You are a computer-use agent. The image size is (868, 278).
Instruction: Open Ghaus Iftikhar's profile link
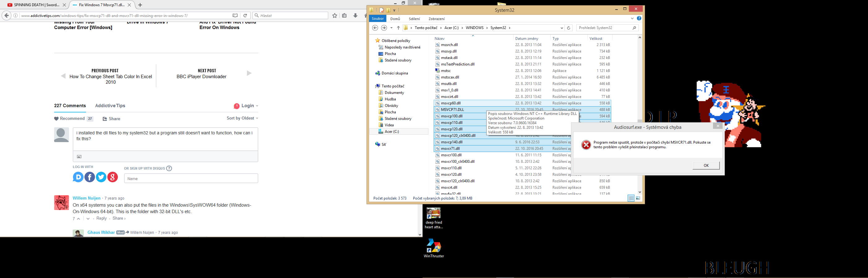click(x=101, y=232)
